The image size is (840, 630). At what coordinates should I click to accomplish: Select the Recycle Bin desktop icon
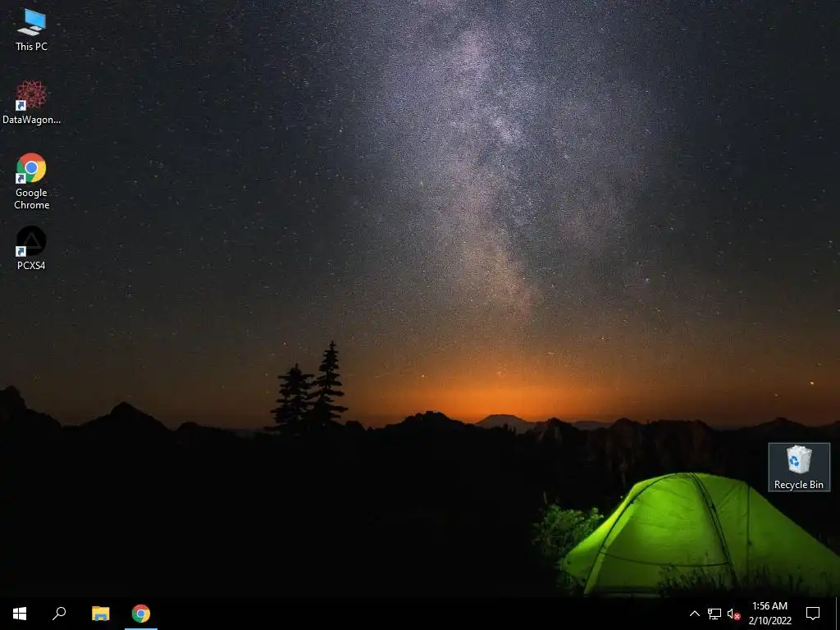click(x=799, y=467)
